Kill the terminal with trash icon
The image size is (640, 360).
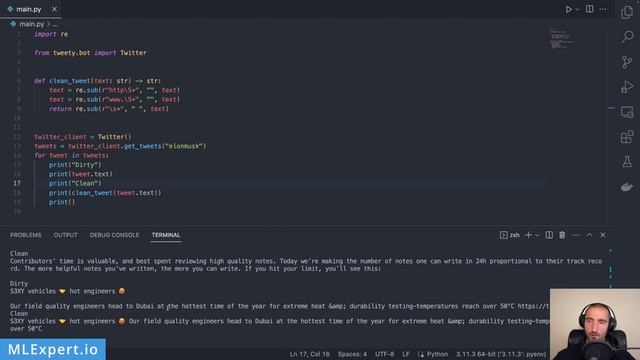pyautogui.click(x=562, y=235)
